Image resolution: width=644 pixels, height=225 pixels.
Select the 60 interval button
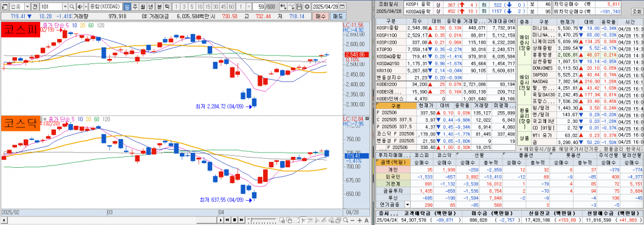coord(231,7)
